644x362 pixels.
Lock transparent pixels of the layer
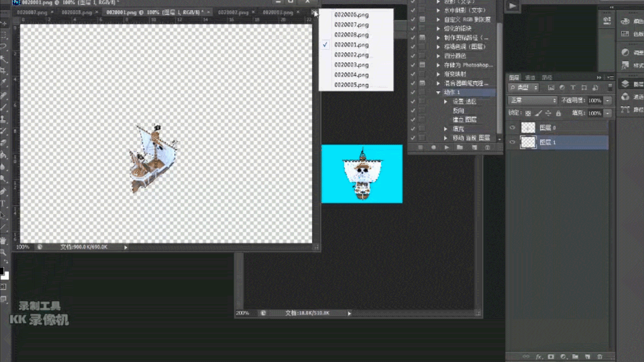click(528, 113)
